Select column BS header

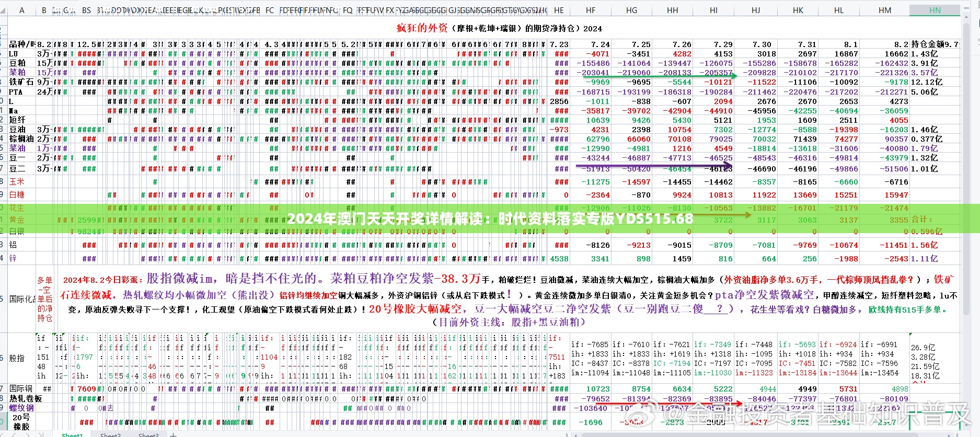(x=87, y=10)
